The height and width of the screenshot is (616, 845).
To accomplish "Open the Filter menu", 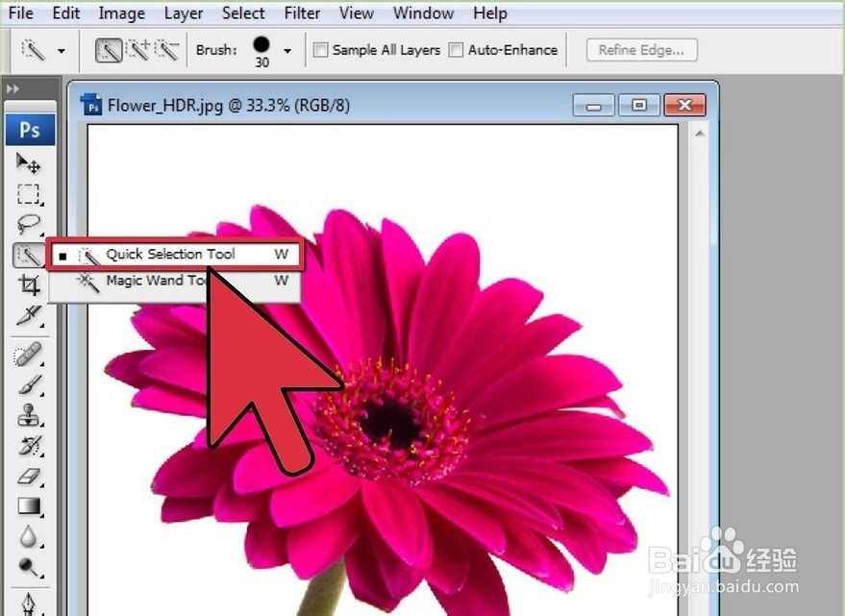I will click(302, 12).
